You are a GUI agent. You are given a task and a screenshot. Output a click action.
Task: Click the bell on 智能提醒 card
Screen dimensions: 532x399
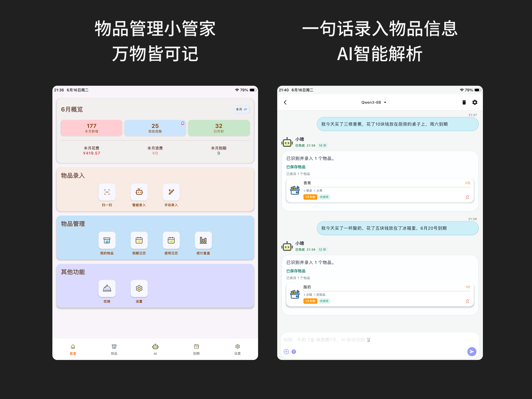coord(182,123)
